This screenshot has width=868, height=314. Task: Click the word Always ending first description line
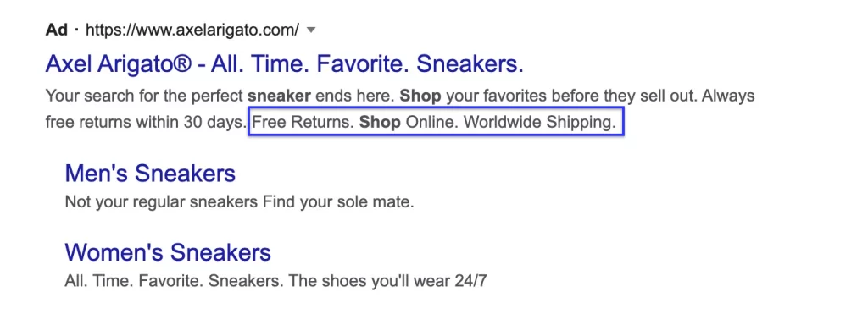(728, 96)
